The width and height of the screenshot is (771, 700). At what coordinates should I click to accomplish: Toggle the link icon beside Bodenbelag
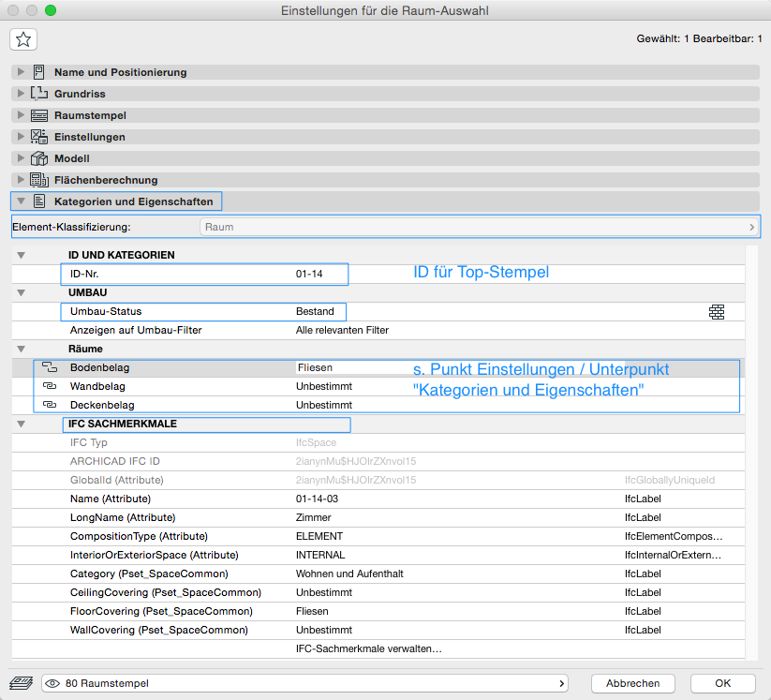(50, 367)
